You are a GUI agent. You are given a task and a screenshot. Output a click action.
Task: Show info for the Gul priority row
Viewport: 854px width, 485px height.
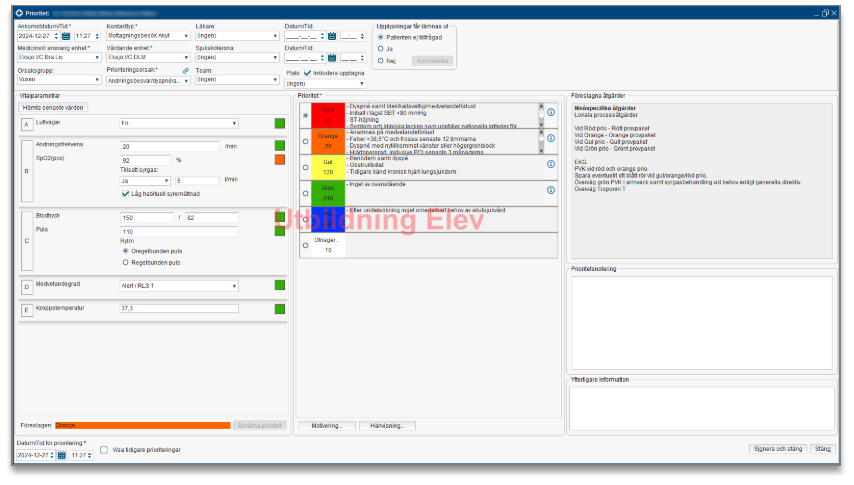(x=550, y=164)
